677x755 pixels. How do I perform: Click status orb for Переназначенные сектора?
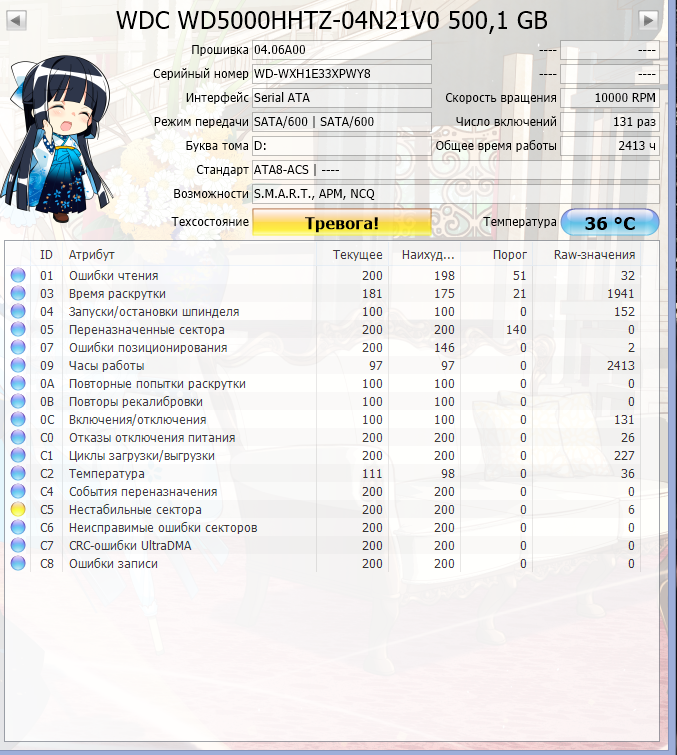click(18, 329)
